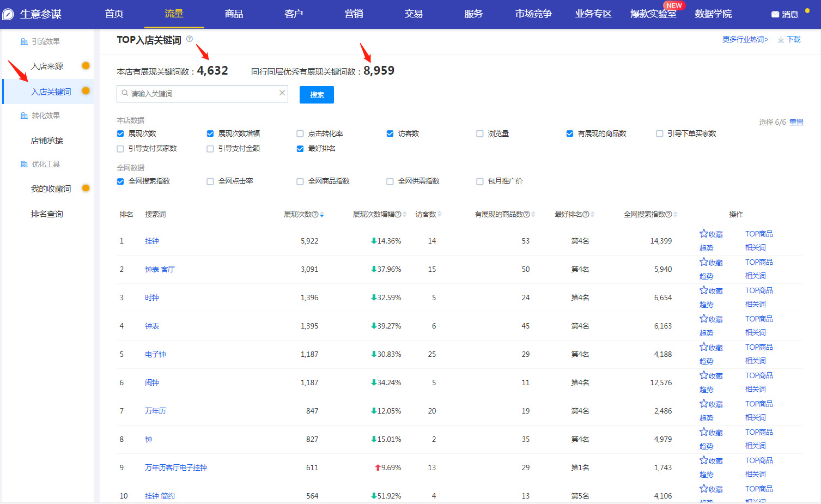Click the 生意参谋 compass logo icon
The height and width of the screenshot is (504, 821).
pyautogui.click(x=8, y=14)
